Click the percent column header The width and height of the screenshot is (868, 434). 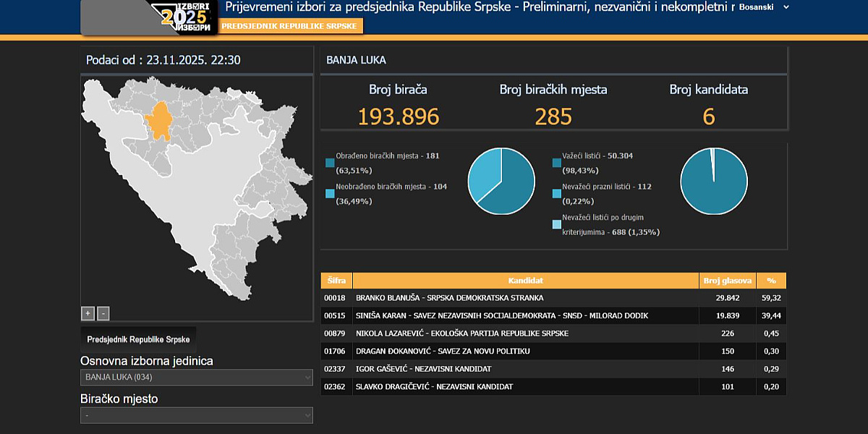tap(771, 281)
